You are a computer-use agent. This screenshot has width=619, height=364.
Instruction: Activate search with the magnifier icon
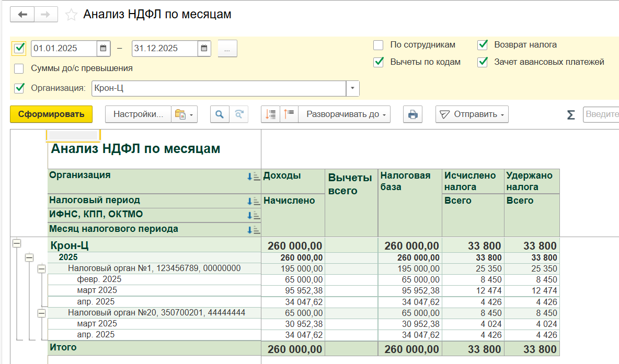click(220, 114)
